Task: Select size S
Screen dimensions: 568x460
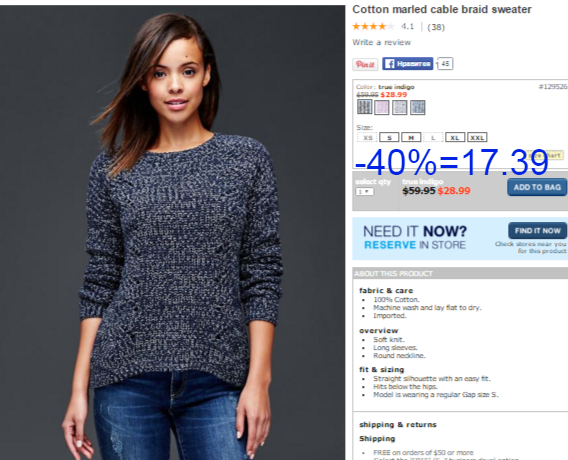Action: (389, 137)
